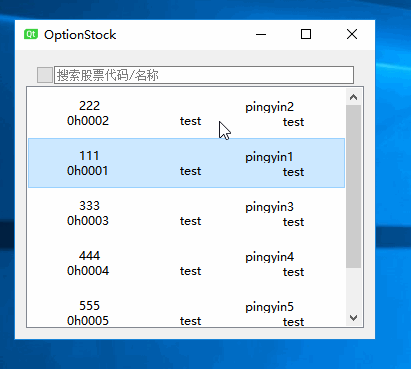
Task: Click the Qt logo icon in title bar
Action: (x=31, y=34)
